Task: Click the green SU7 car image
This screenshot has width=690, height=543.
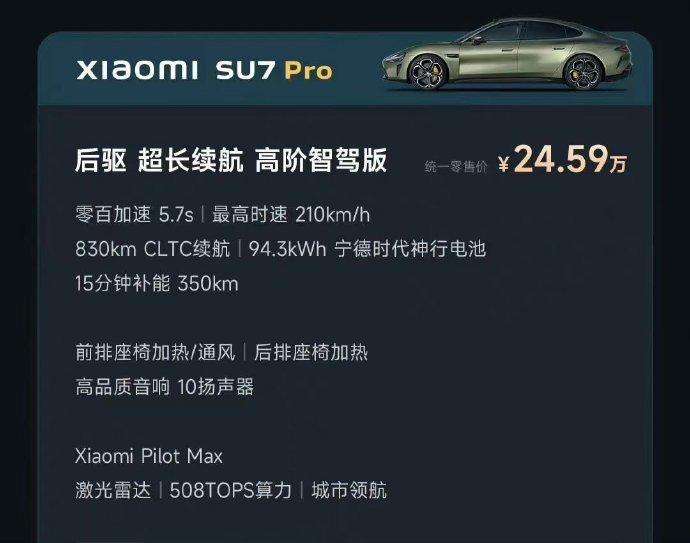Action: tap(507, 55)
